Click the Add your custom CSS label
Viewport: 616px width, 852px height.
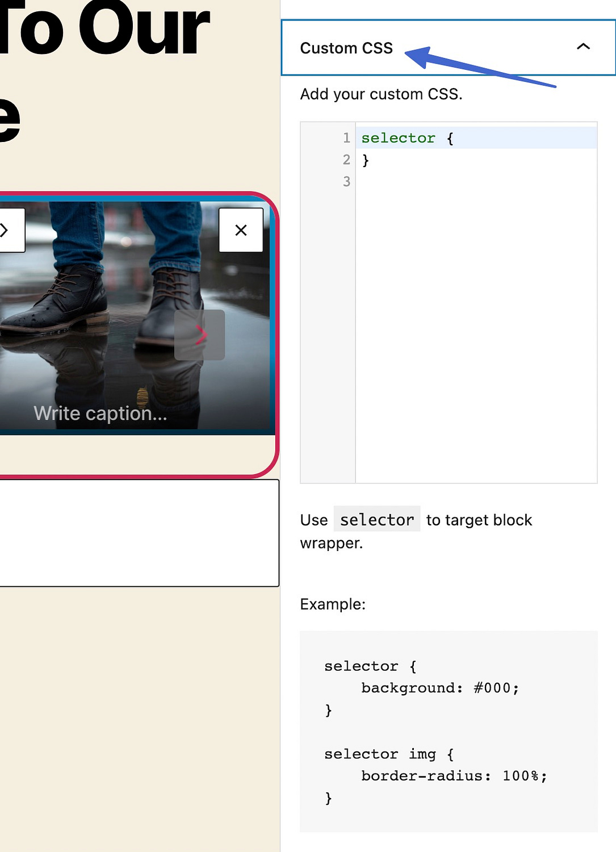click(381, 94)
